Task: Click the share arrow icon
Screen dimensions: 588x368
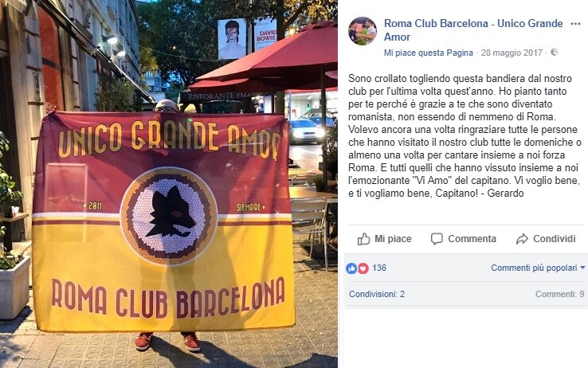Action: click(x=522, y=239)
